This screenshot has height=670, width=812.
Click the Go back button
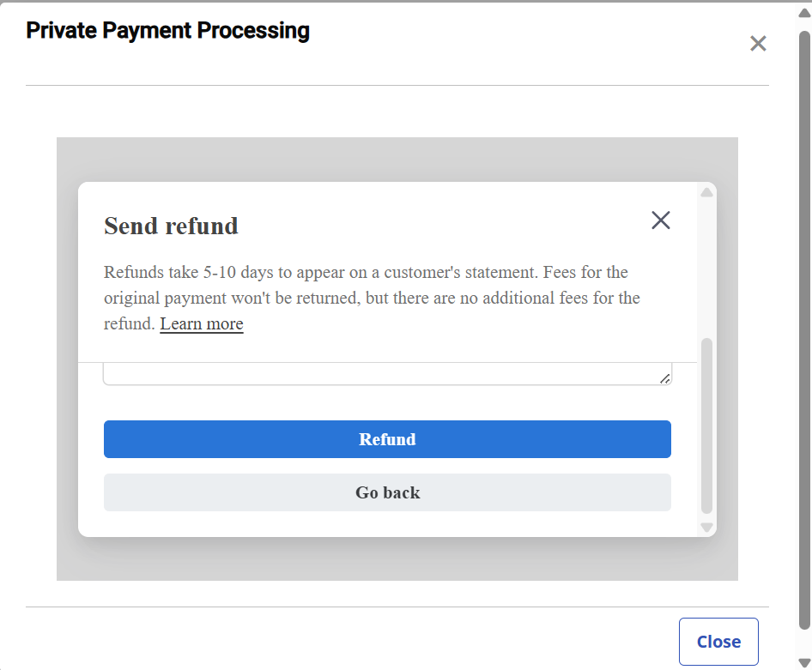(x=387, y=492)
